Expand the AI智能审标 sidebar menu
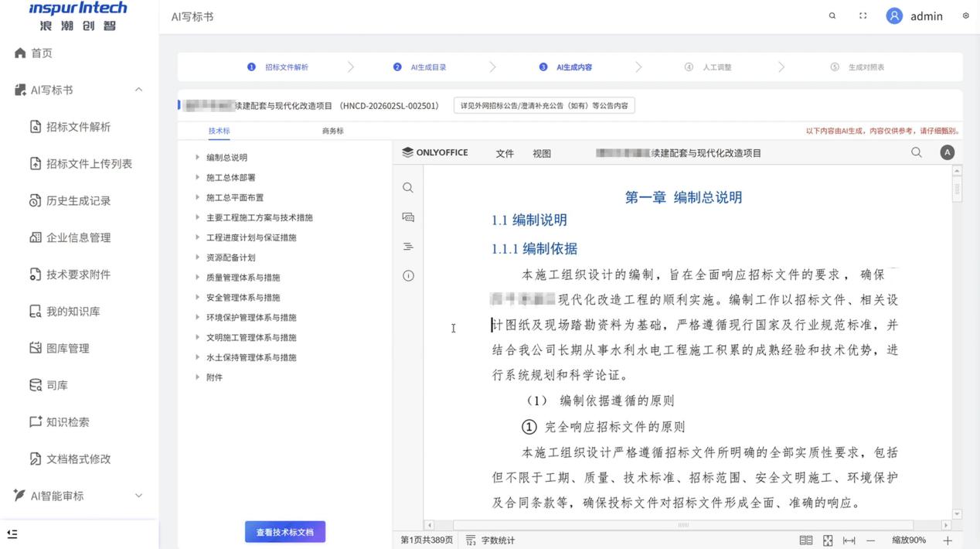This screenshot has height=549, width=980. [138, 496]
